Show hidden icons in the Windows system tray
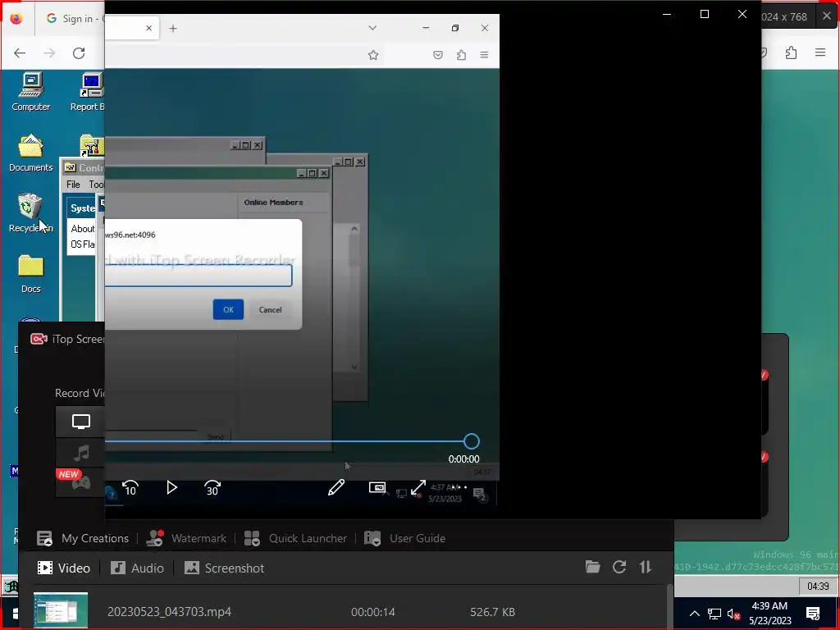Image resolution: width=840 pixels, height=630 pixels. pos(694,614)
